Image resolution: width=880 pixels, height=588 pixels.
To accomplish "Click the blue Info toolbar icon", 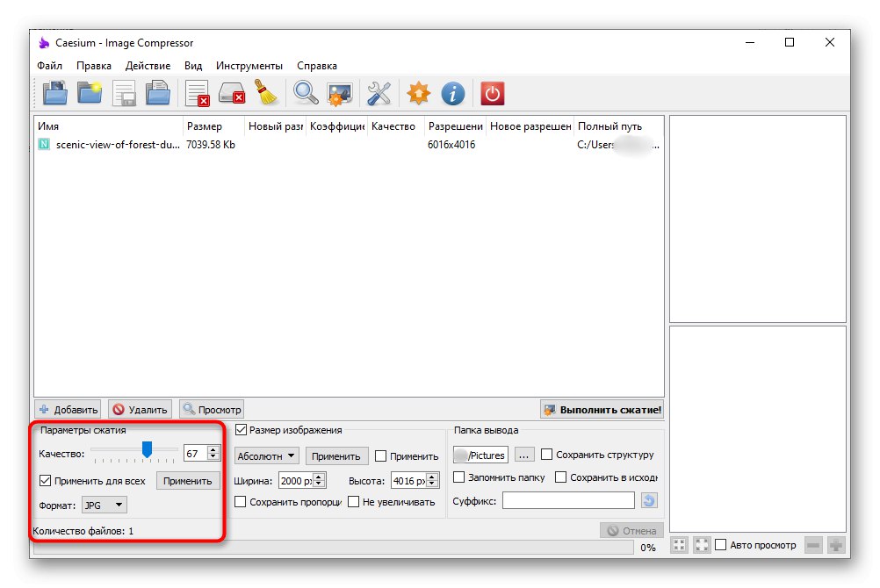I will tap(453, 93).
